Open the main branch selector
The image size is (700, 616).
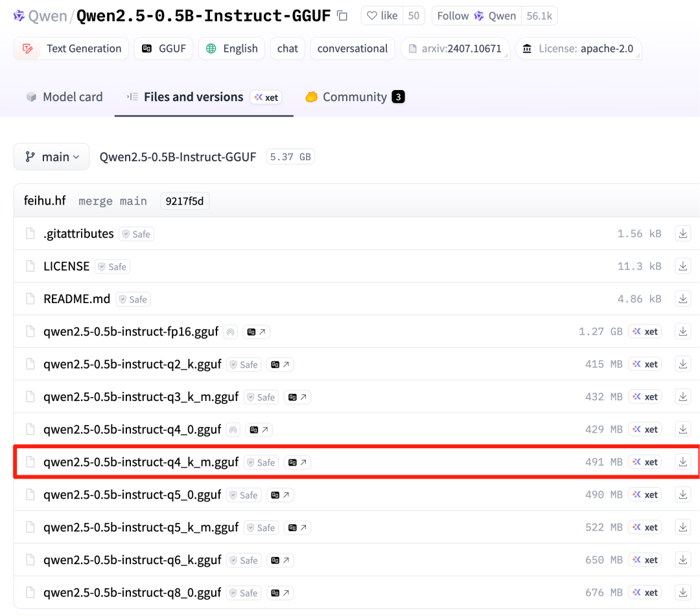[x=51, y=156]
